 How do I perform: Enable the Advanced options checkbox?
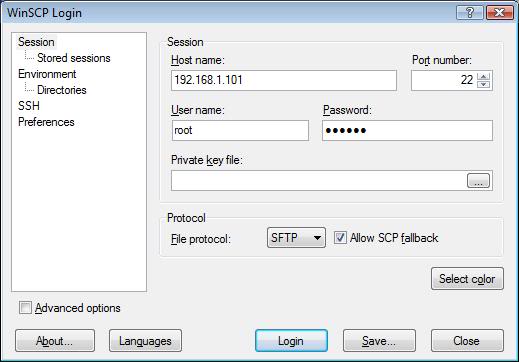coord(25,308)
